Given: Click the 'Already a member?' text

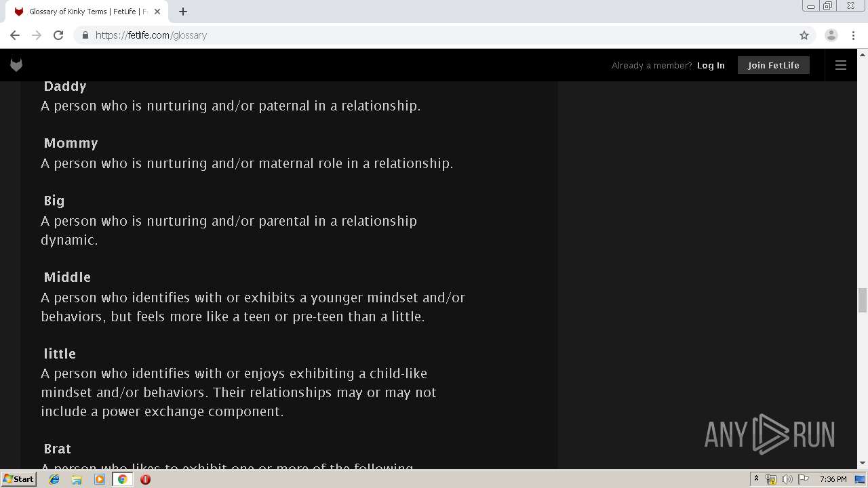Looking at the screenshot, I should [652, 66].
